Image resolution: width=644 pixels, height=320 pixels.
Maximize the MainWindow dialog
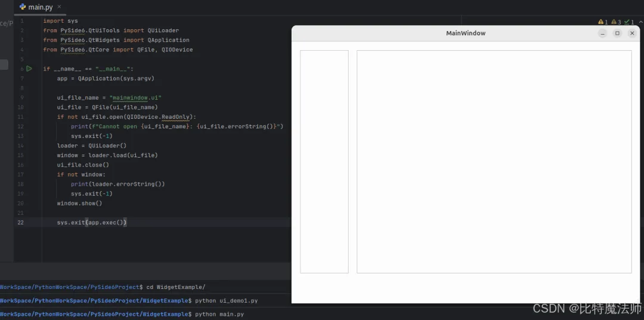coord(617,33)
